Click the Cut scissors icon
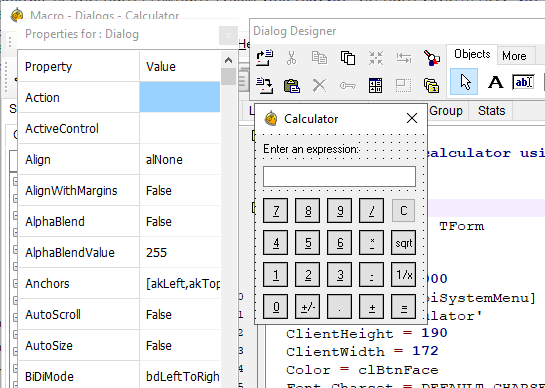This screenshot has width=545, height=388. pos(292,58)
